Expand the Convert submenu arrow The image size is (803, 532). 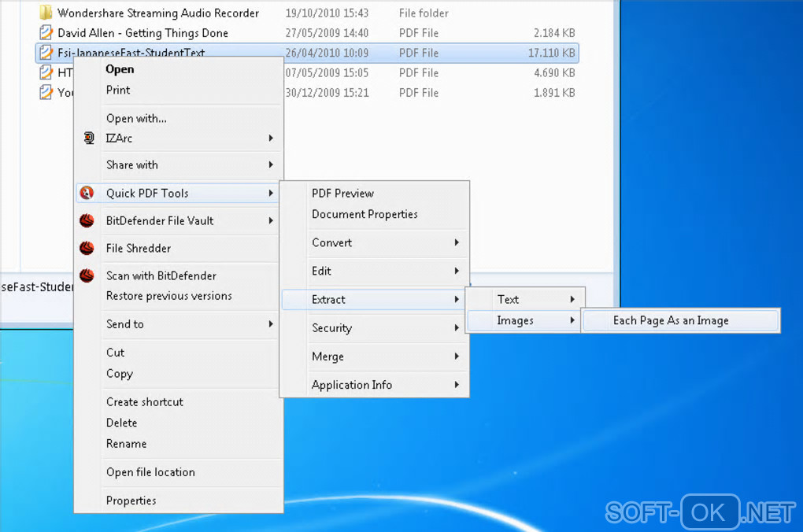[457, 242]
